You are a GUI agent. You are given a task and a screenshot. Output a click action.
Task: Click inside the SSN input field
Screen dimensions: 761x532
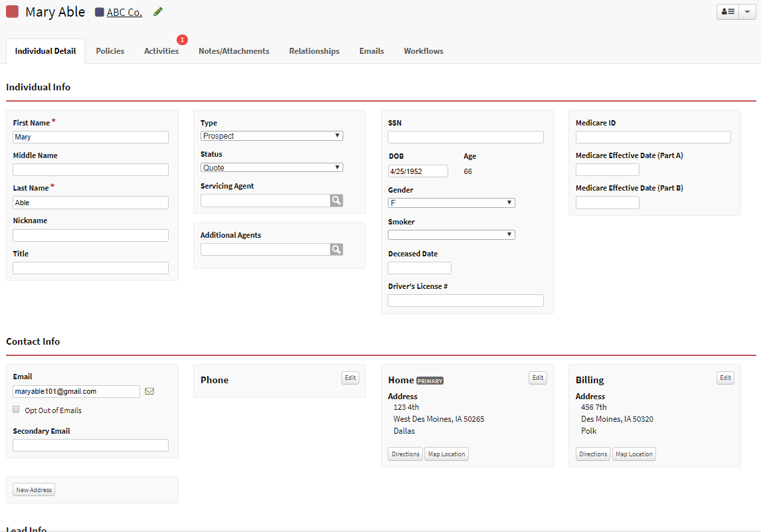[x=465, y=137]
